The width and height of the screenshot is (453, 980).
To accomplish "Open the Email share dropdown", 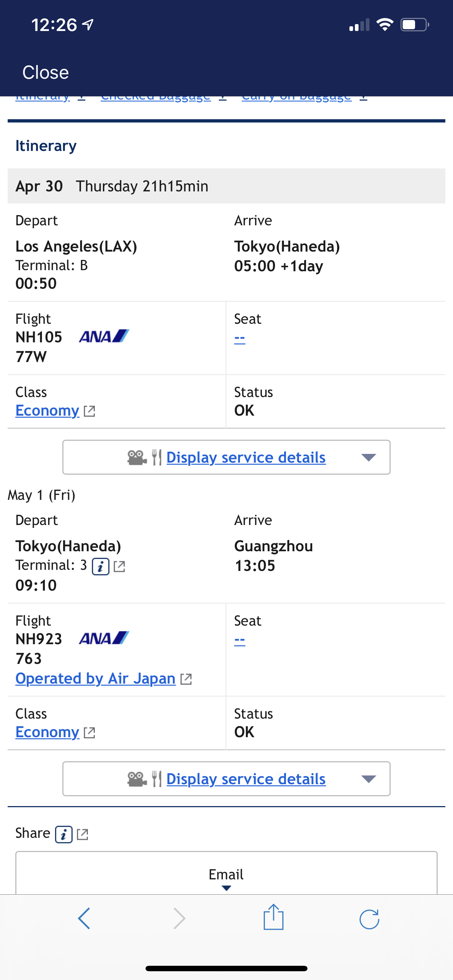I will coord(226,874).
